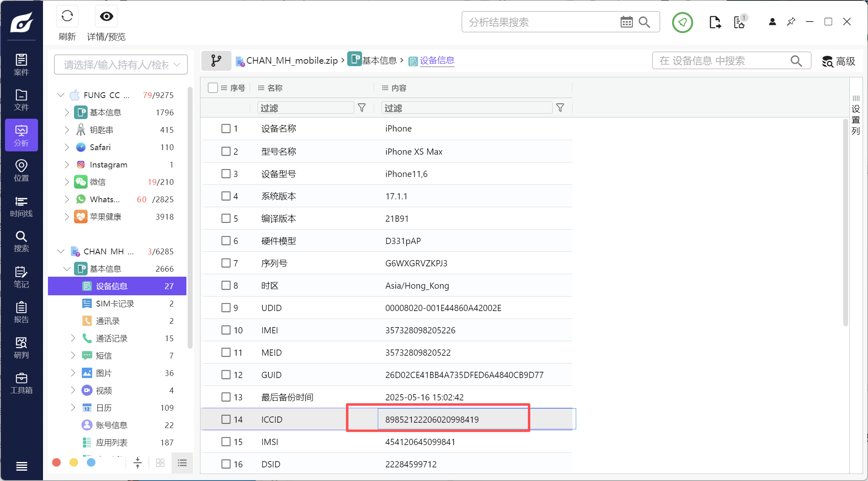The width and height of the screenshot is (868, 481).
Task: Open the 位置 location sidebar icon
Action: (21, 171)
